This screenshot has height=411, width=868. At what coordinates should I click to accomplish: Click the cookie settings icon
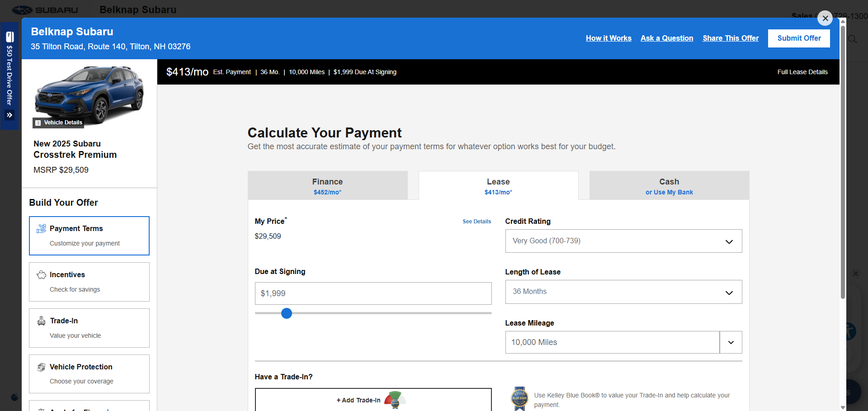pos(14,397)
